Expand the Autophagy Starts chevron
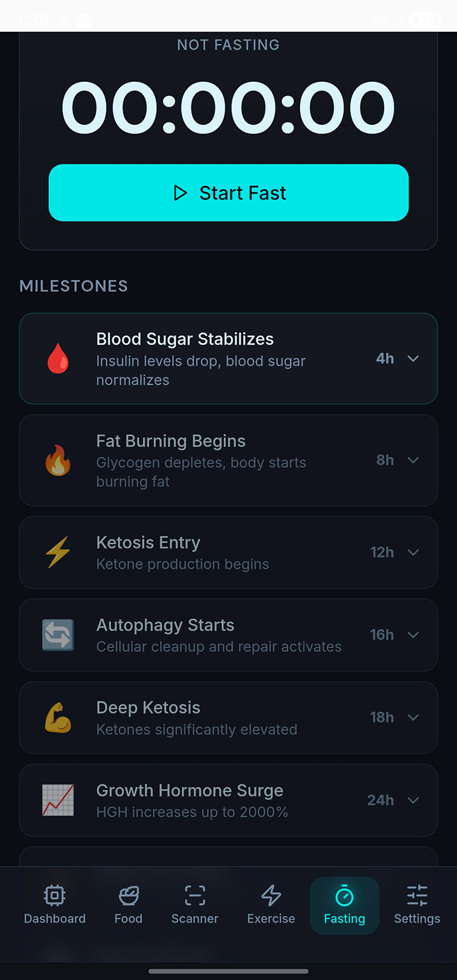Screen dimensions: 457x980 (x=413, y=635)
